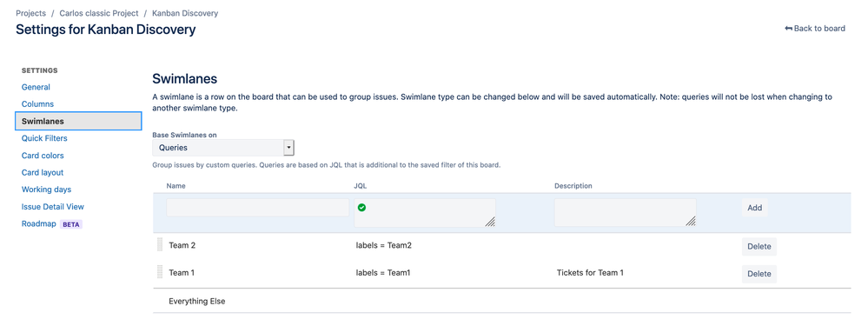The image size is (868, 326).
Task: Open Columns settings
Action: pos(37,104)
